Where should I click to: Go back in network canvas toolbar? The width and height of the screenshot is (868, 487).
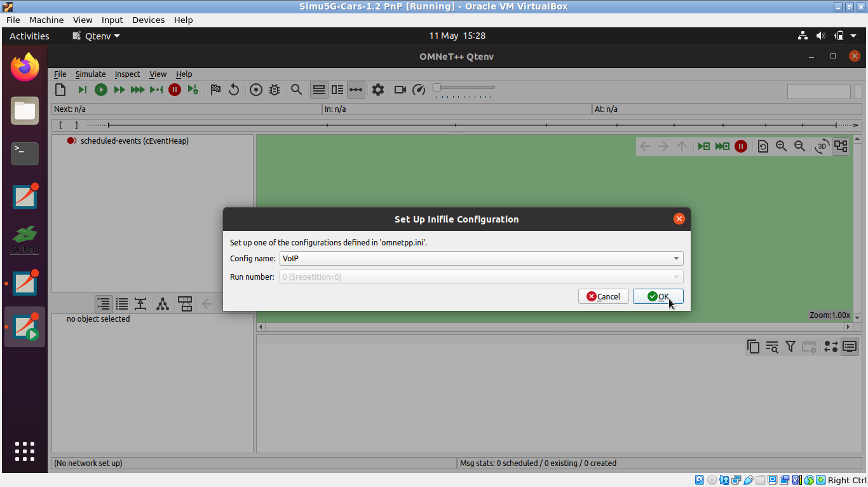click(x=645, y=146)
